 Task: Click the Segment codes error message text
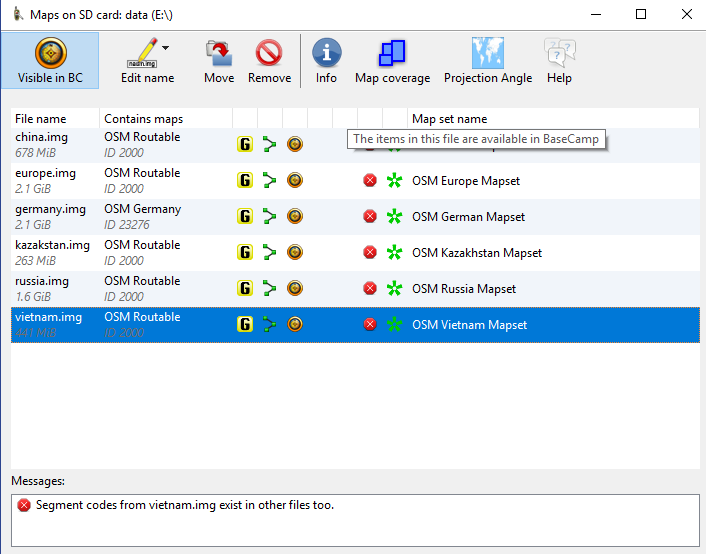pos(185,505)
